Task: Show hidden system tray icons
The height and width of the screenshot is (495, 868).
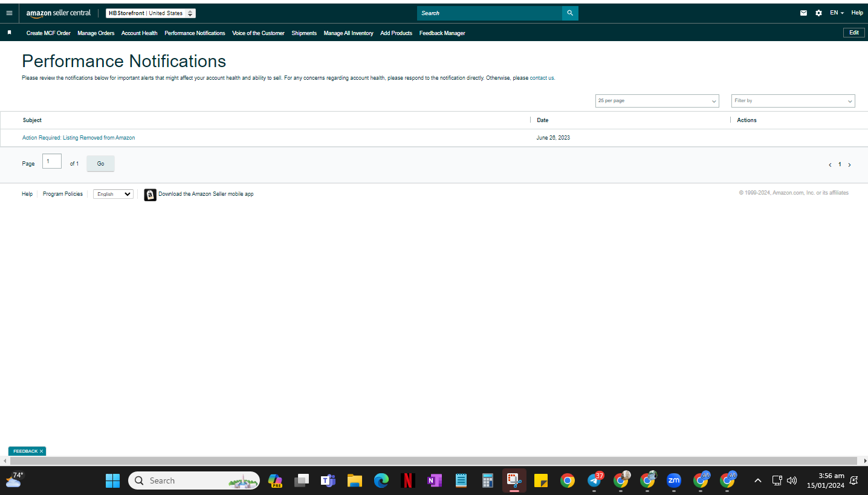Action: [758, 480]
